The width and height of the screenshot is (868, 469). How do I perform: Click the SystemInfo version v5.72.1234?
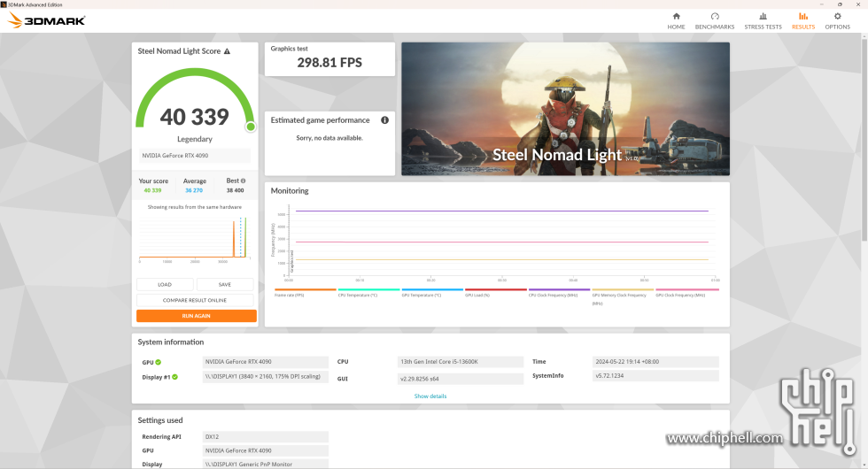tap(655, 375)
